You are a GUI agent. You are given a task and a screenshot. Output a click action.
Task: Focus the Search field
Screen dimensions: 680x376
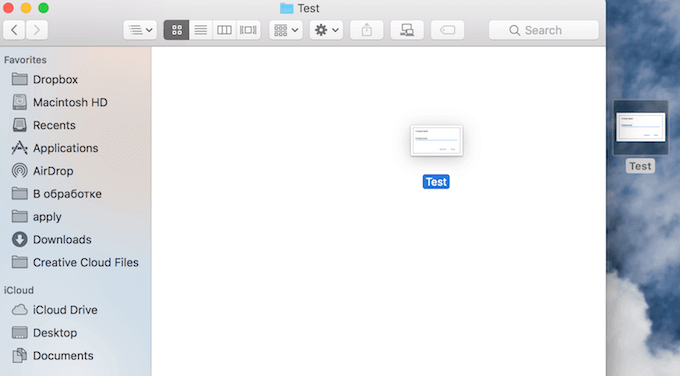pos(543,30)
